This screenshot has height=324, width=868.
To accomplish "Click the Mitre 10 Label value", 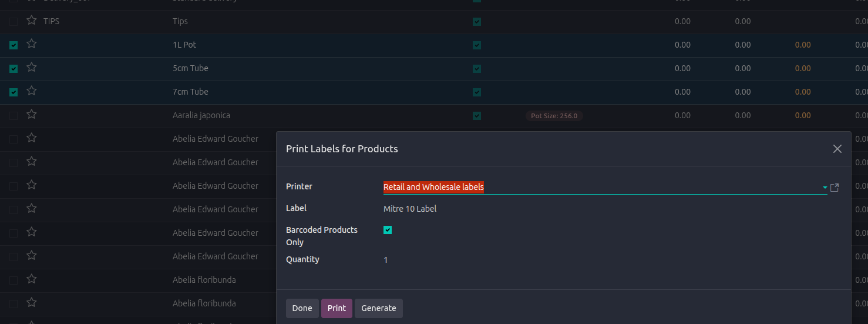I will (x=410, y=209).
